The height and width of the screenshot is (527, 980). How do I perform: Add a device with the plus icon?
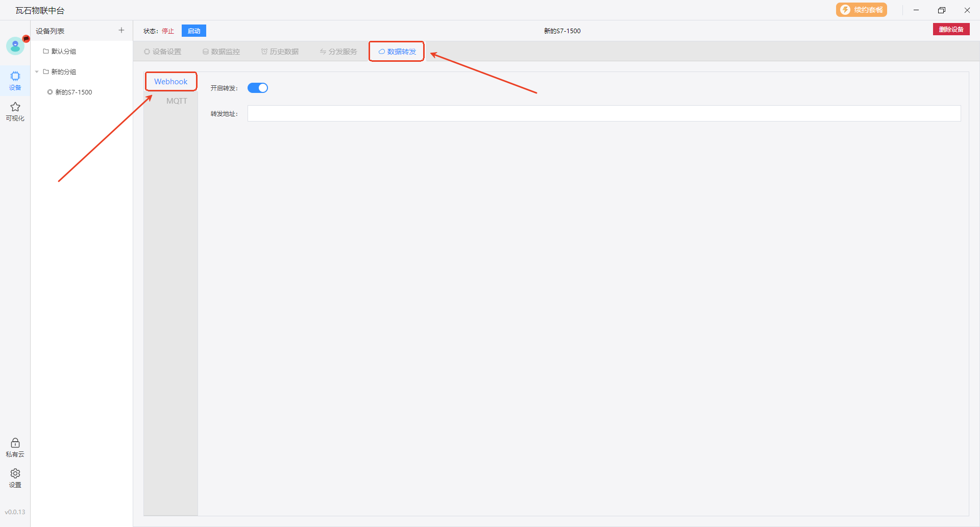pos(121,31)
